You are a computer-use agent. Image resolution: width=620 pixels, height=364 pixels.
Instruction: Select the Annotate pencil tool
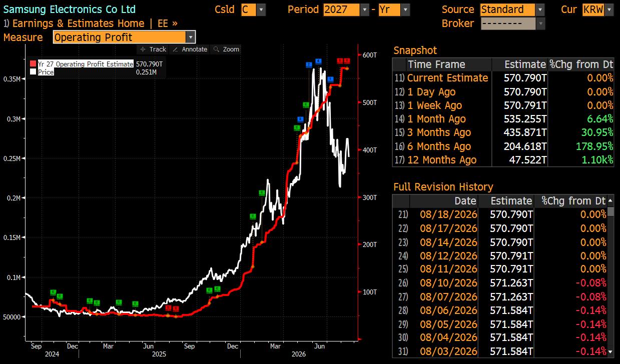click(x=189, y=49)
